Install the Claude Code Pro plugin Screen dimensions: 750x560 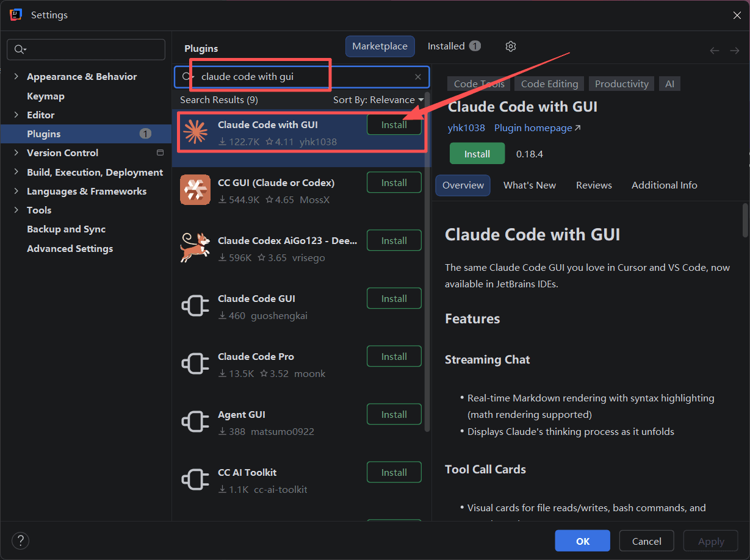pyautogui.click(x=394, y=356)
